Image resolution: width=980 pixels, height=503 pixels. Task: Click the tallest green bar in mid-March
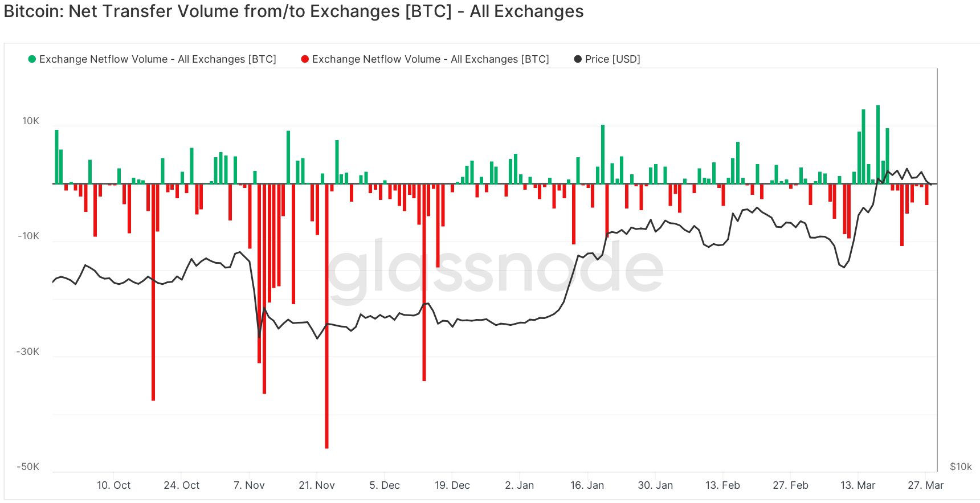coord(878,142)
